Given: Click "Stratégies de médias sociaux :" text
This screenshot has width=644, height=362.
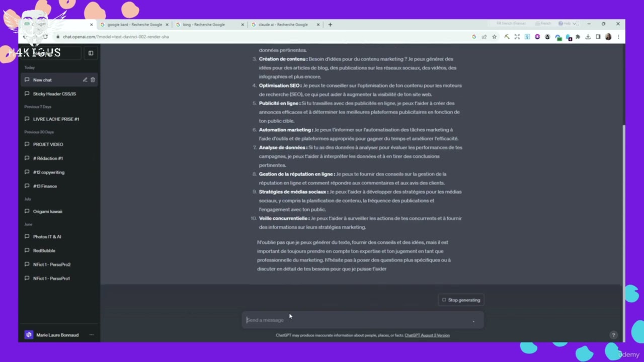Looking at the screenshot, I should (x=294, y=192).
